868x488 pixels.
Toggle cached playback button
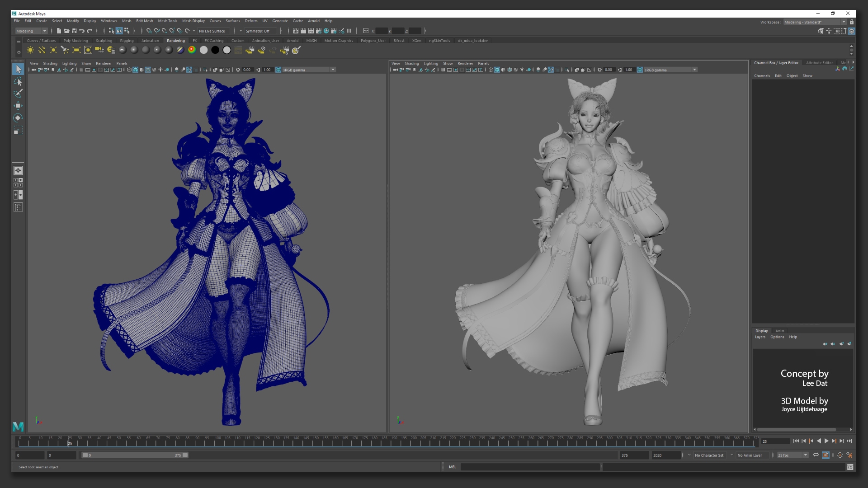[x=826, y=455]
